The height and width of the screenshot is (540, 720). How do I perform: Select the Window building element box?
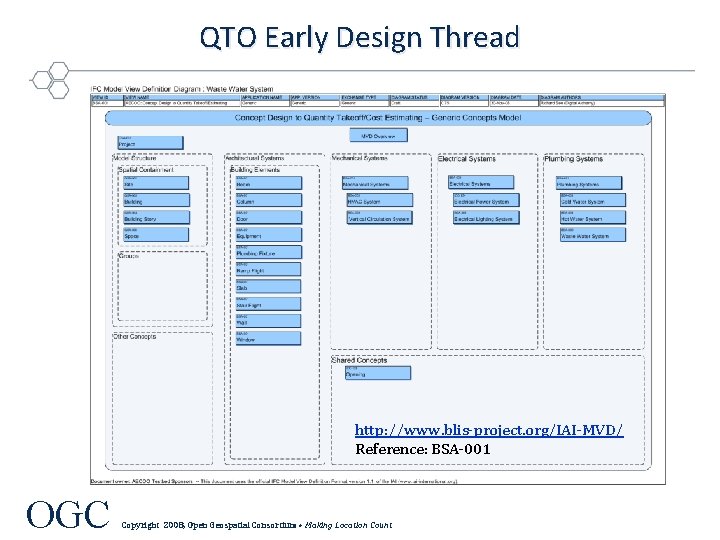click(268, 338)
